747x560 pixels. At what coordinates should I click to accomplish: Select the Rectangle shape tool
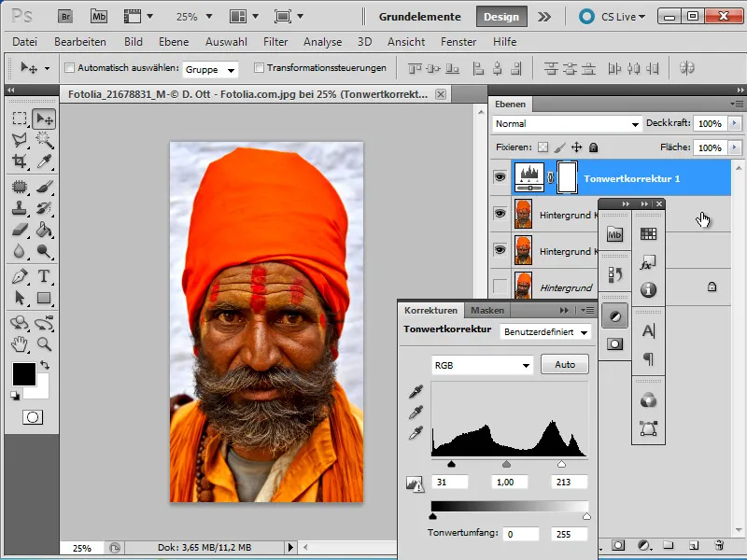click(x=44, y=298)
